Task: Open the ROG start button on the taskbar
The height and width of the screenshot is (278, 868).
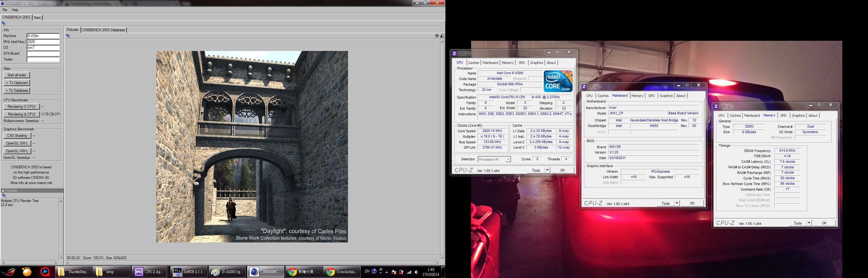Action: click(8, 272)
